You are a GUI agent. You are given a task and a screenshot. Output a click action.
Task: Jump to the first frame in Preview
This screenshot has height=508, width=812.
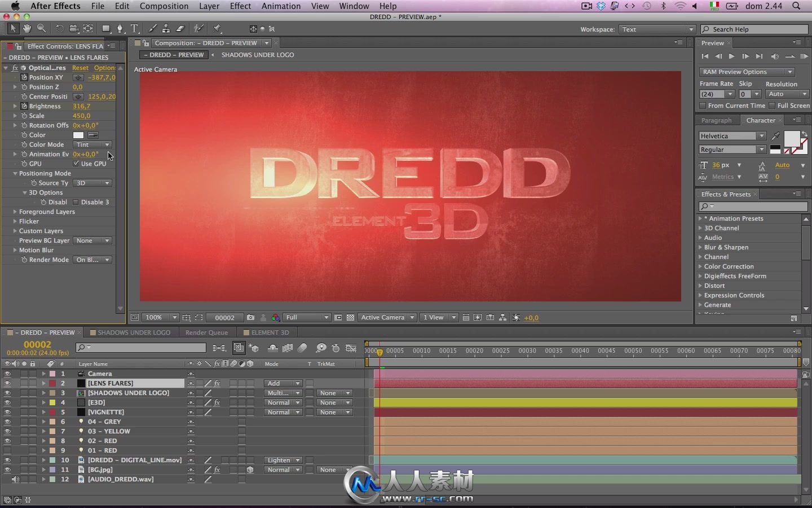click(x=704, y=56)
